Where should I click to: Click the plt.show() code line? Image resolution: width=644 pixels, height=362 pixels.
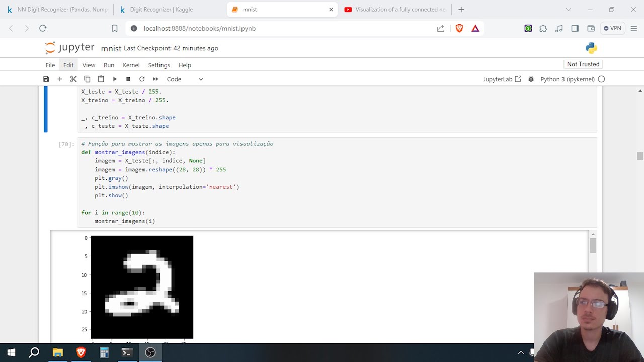[111, 195]
